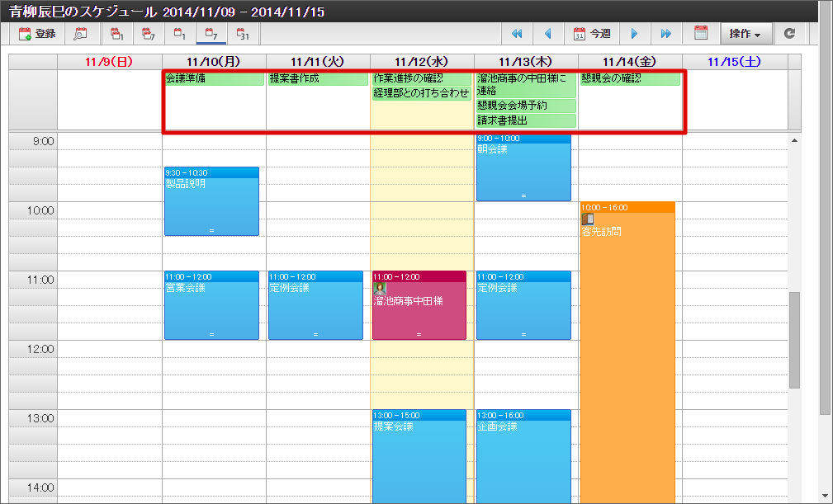Open the schedule search icon
The image size is (833, 504).
pyautogui.click(x=80, y=34)
